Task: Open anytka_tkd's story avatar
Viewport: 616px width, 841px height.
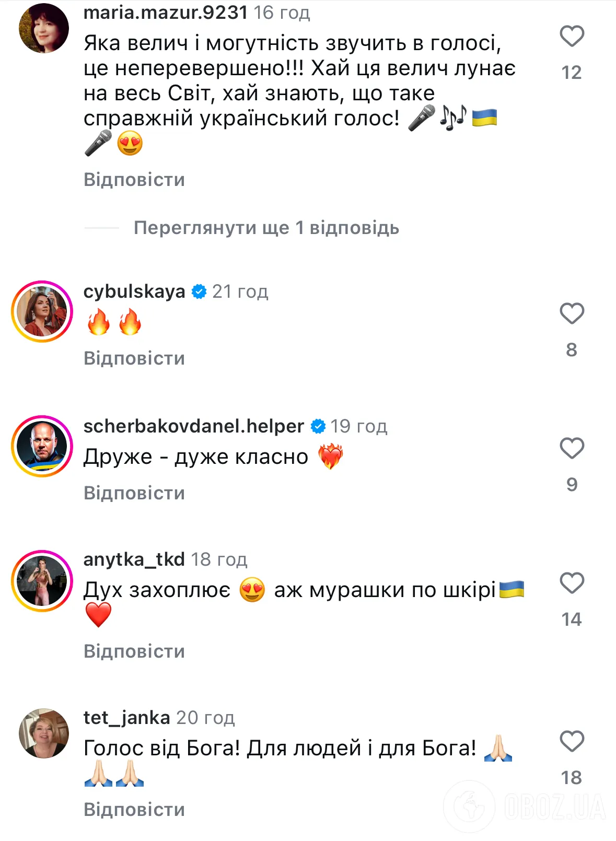Action: [x=42, y=581]
